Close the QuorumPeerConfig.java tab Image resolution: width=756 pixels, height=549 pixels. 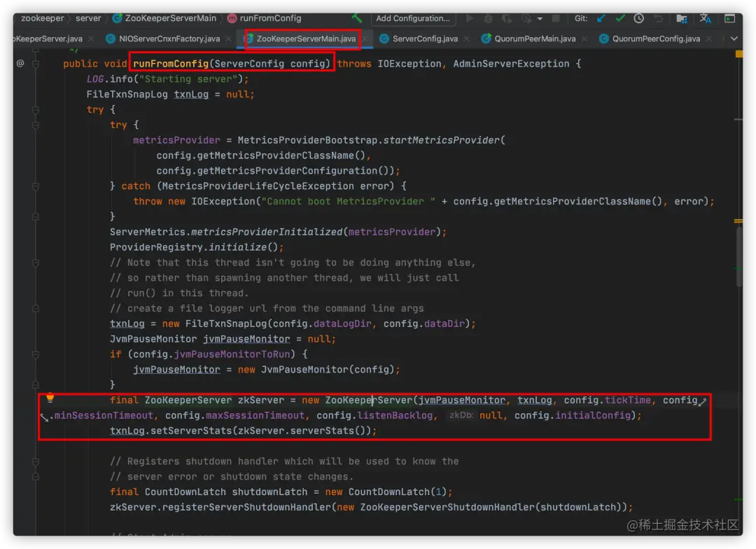(x=708, y=39)
